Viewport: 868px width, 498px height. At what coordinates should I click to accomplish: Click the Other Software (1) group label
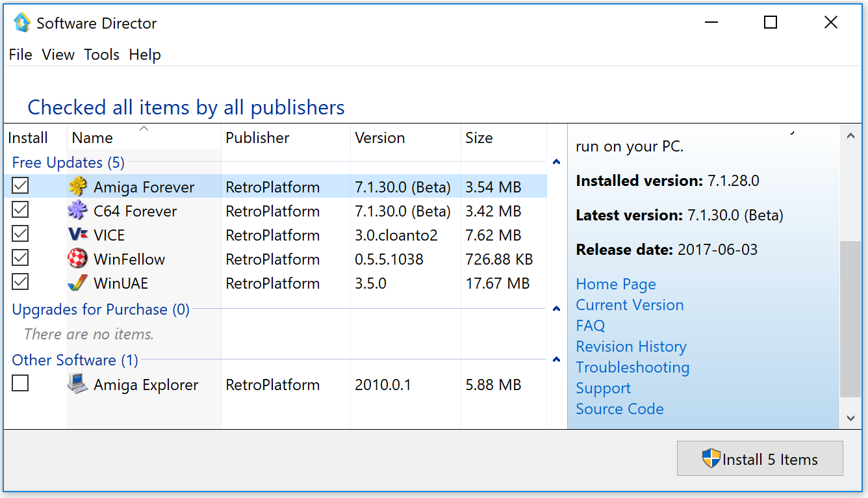75,360
